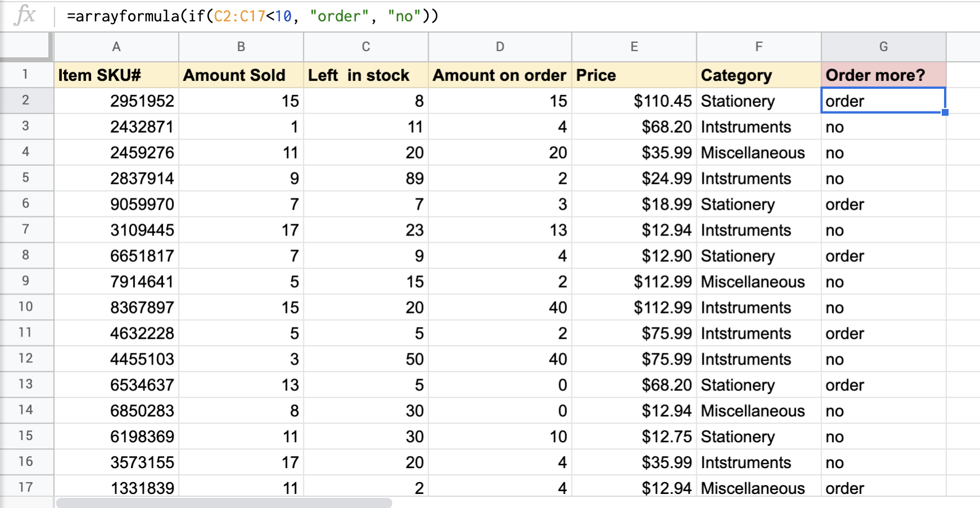Select column A header
The height and width of the screenshot is (508, 980).
coord(116,47)
